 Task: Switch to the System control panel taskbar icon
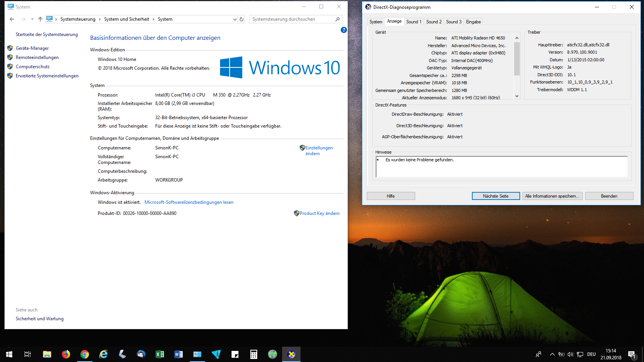coord(197,354)
